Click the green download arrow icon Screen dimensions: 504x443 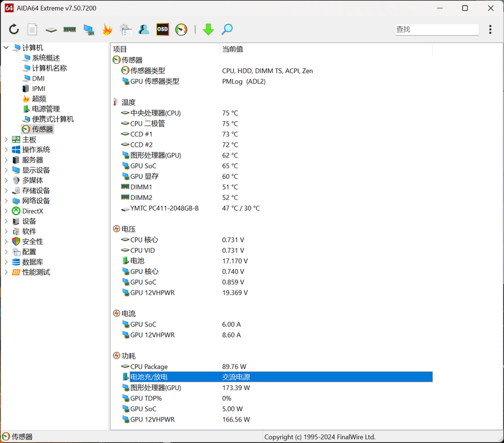(x=208, y=29)
